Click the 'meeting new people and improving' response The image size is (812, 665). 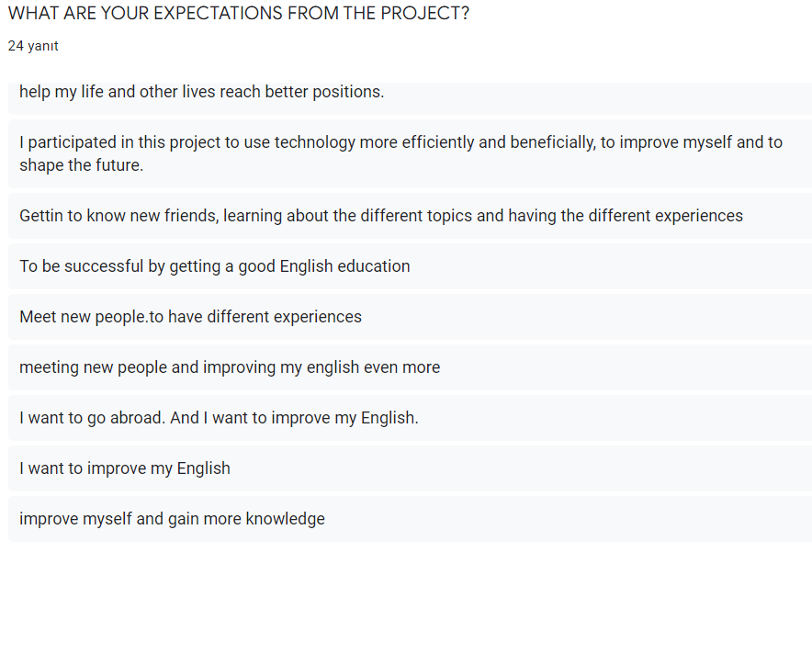click(x=230, y=367)
